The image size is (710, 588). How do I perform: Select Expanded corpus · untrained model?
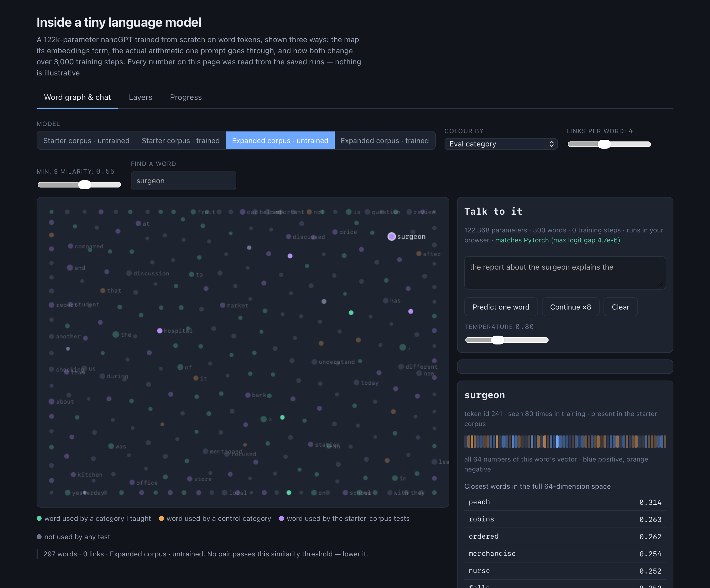(x=280, y=141)
